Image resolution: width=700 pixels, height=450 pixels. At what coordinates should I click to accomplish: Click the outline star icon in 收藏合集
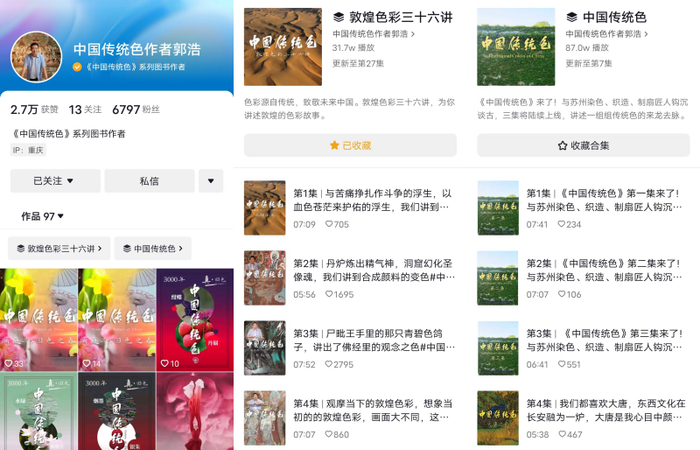[562, 146]
